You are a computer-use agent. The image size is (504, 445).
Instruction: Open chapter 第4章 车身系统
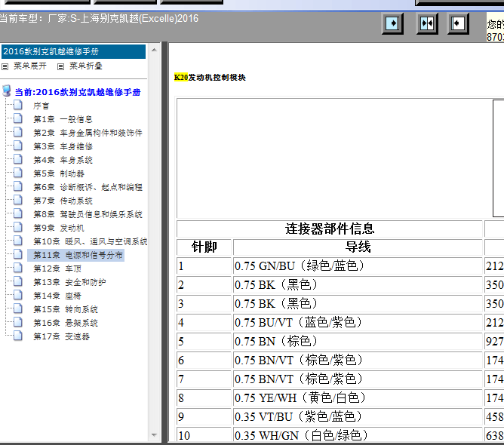point(63,160)
